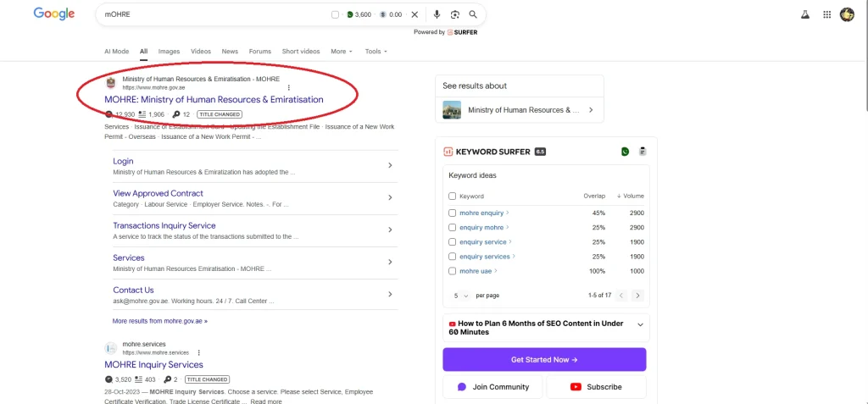The image size is (868, 404).
Task: Click 'mohre uae' keyword idea link
Action: click(x=476, y=271)
